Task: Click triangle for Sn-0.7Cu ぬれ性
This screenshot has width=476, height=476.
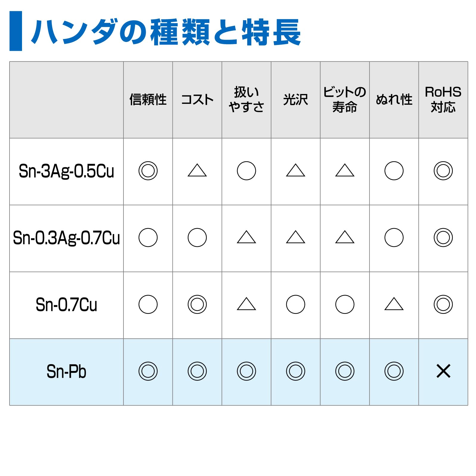Action: tap(394, 304)
